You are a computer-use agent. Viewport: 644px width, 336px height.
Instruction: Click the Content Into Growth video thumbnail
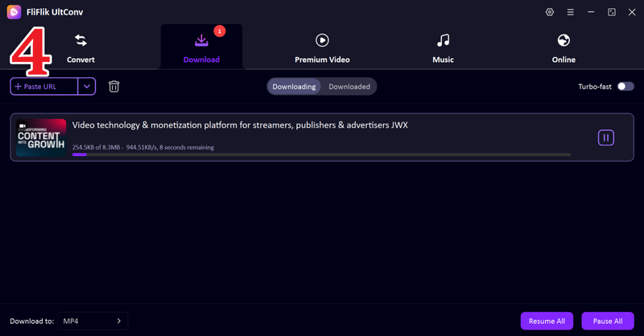click(x=41, y=137)
